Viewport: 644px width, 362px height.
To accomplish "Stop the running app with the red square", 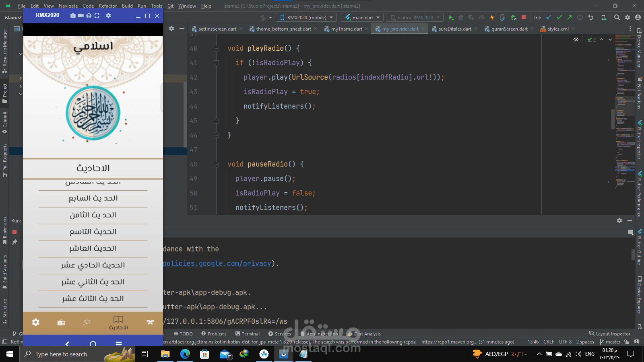I will coord(524,17).
